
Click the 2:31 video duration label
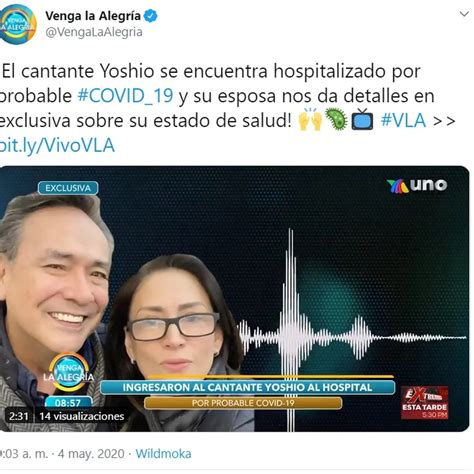click(18, 416)
